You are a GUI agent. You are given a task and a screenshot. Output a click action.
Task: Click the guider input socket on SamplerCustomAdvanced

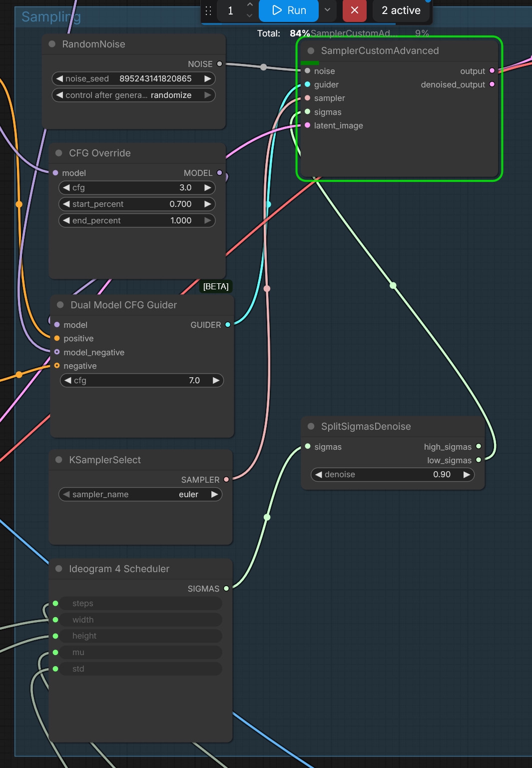coord(308,84)
